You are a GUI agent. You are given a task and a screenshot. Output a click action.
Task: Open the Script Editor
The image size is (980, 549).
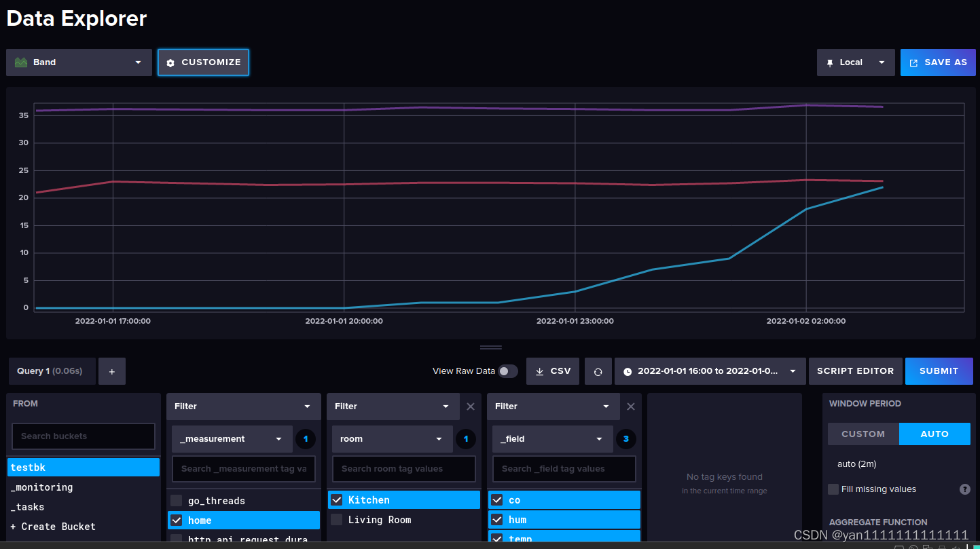(855, 371)
